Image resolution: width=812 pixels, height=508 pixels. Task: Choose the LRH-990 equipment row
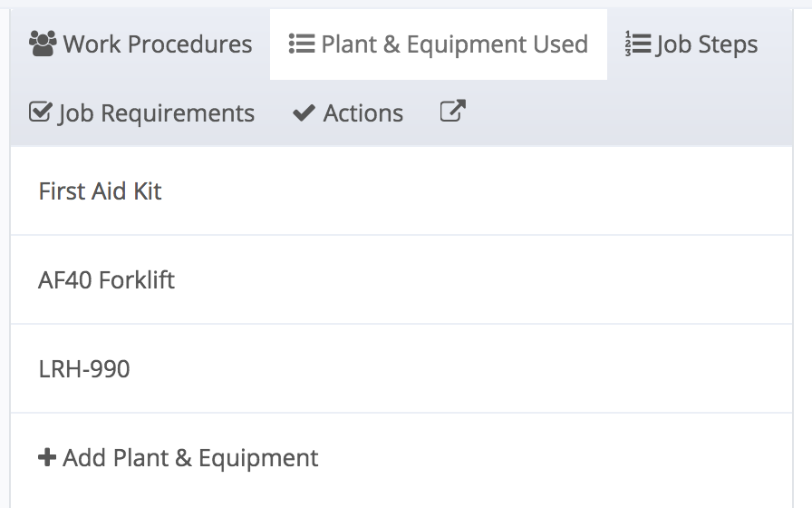point(401,368)
